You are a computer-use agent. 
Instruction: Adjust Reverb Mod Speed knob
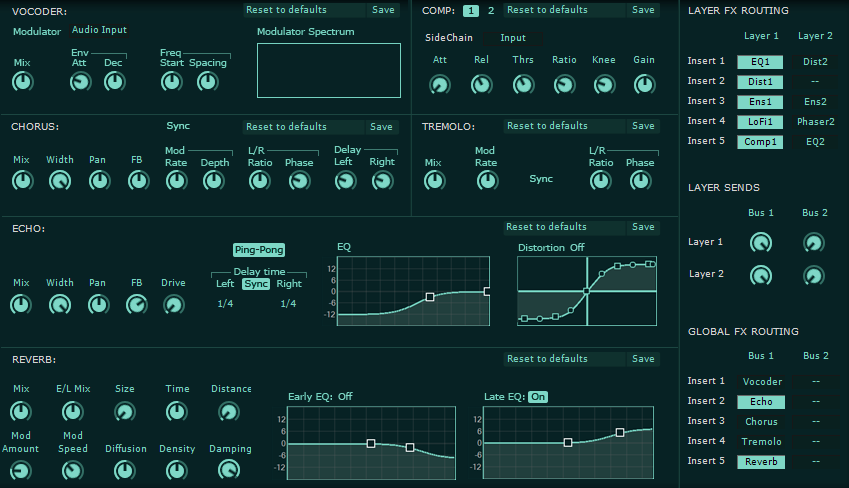pos(73,470)
